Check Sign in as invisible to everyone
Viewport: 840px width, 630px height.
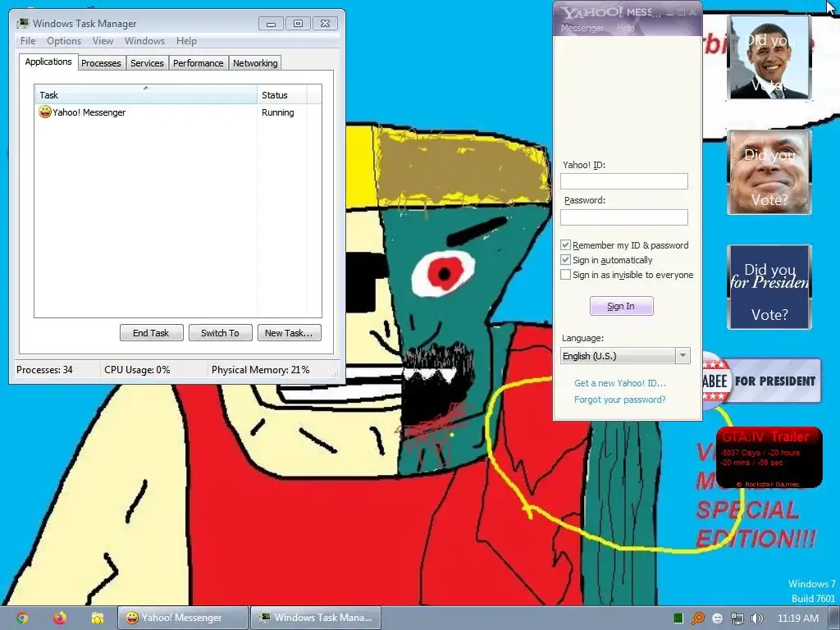[x=565, y=274]
